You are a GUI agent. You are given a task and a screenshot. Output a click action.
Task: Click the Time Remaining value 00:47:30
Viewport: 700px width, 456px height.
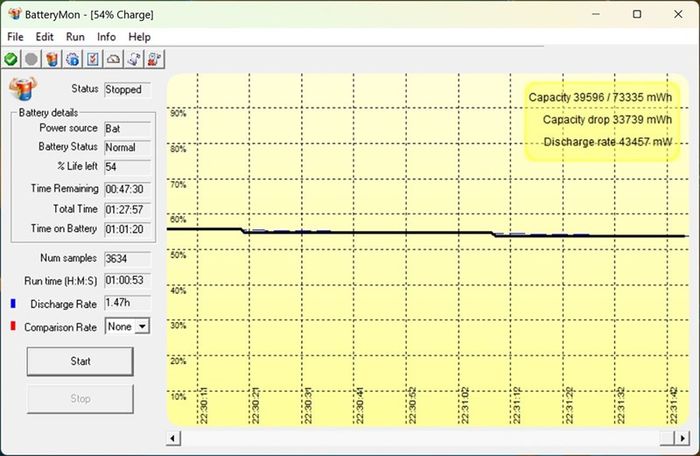(127, 189)
